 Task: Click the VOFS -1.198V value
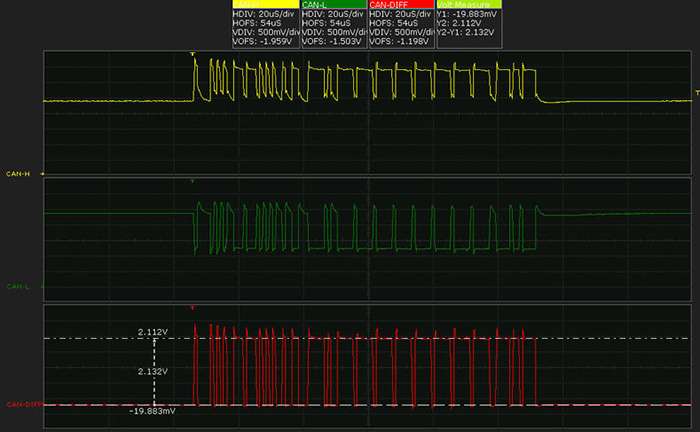tap(399, 42)
